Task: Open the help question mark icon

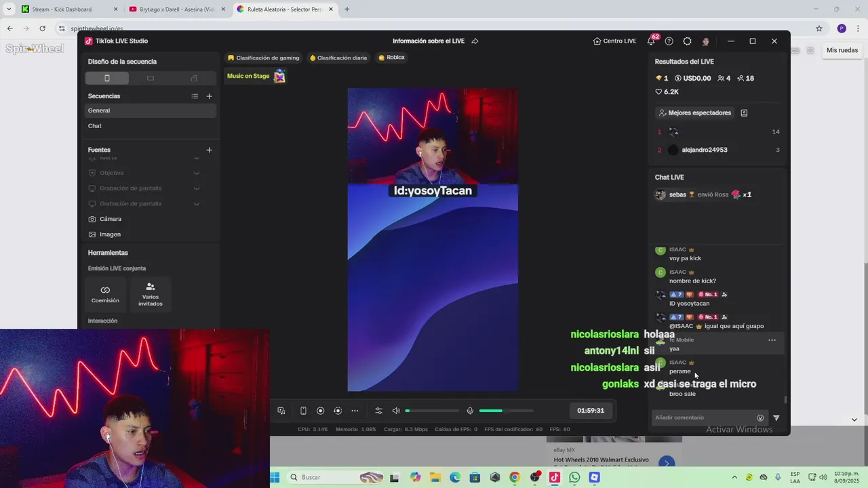Action: click(x=669, y=41)
